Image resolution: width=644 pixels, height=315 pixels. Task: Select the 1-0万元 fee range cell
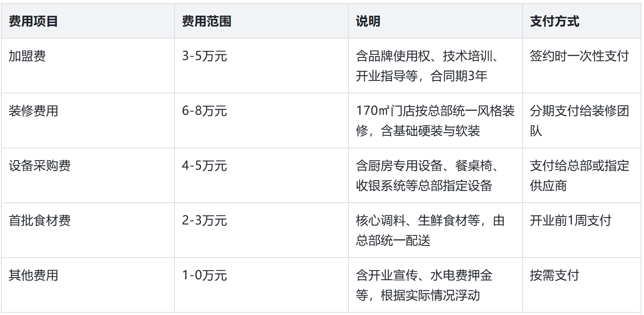pos(205,276)
